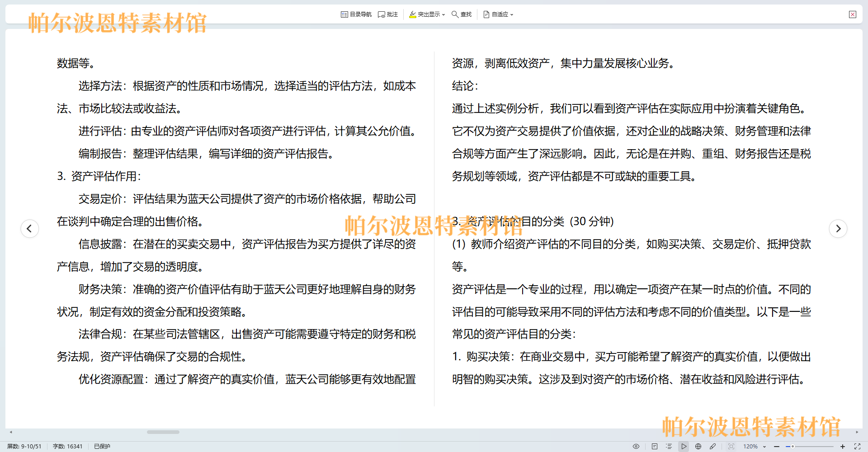868x452 pixels.
Task: Click the horizontal scrollbar thumb
Action: point(163,432)
